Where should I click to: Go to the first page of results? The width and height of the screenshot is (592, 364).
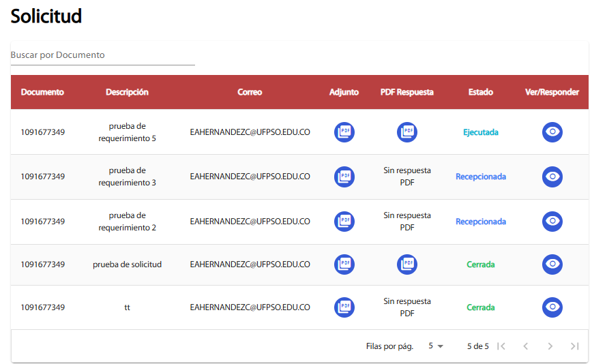(501, 346)
